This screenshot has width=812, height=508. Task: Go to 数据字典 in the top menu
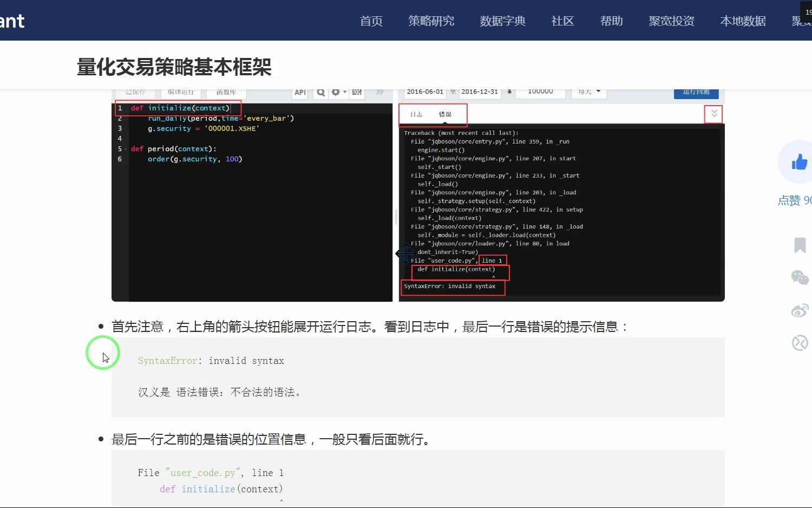click(x=503, y=21)
